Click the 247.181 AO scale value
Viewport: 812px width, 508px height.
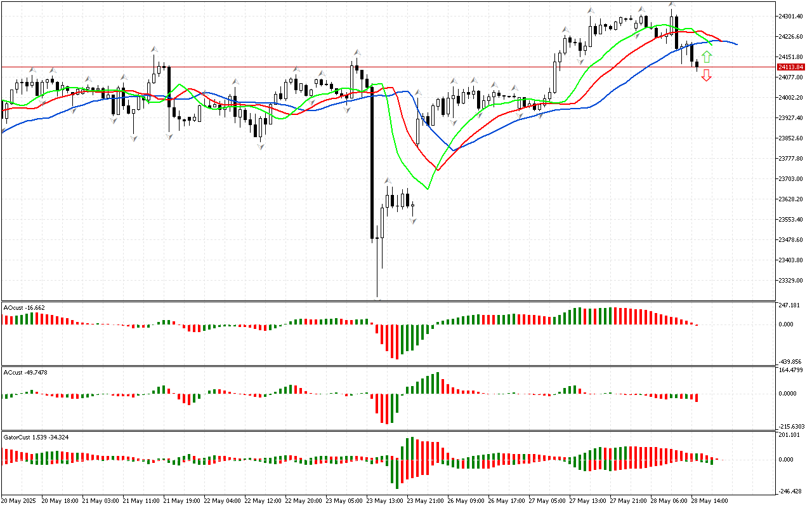790,305
